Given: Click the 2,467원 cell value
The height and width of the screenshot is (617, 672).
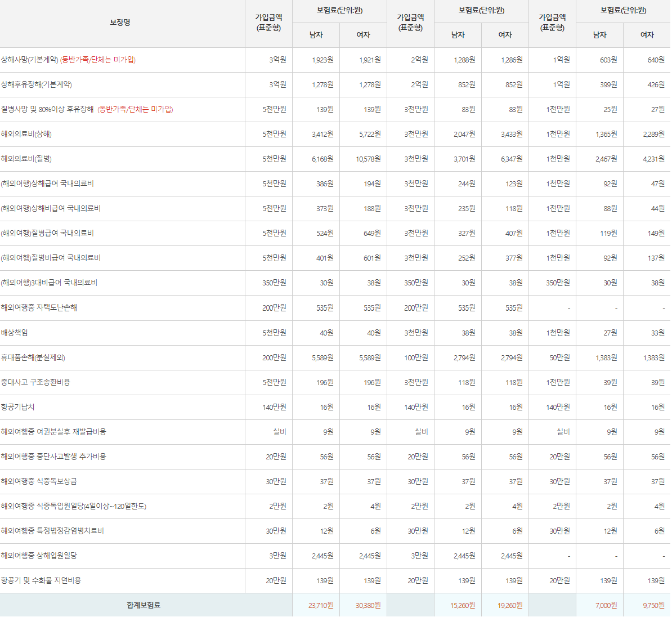Looking at the screenshot, I should point(606,159).
